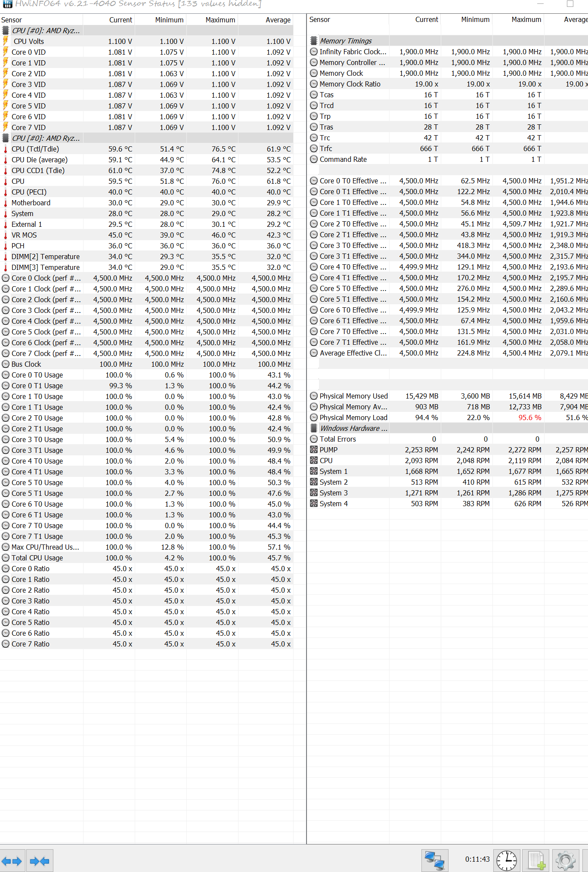The height and width of the screenshot is (872, 588).
Task: Select the Physical Memory Used row
Action: pos(448,396)
